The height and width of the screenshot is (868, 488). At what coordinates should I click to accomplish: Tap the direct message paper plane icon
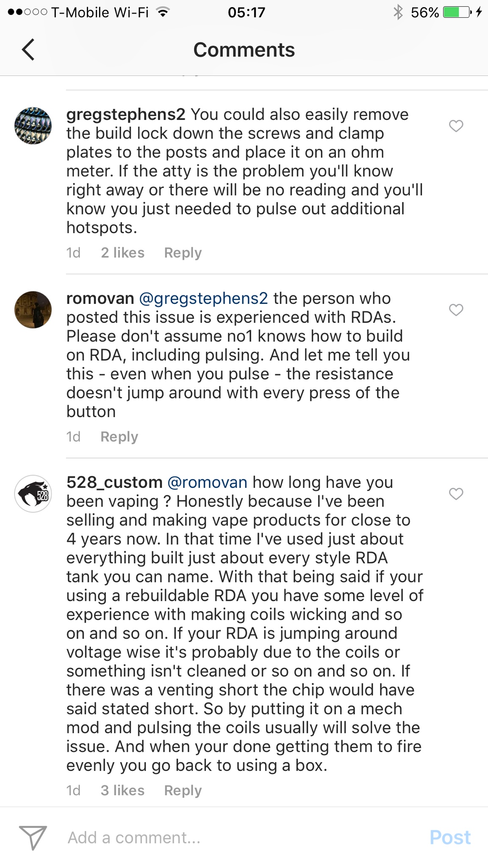tap(33, 837)
